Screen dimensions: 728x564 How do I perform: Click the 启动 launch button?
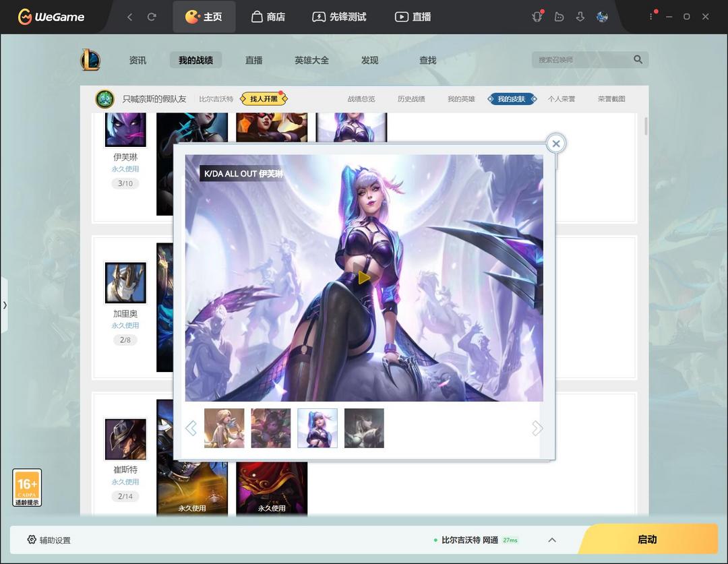(x=647, y=539)
